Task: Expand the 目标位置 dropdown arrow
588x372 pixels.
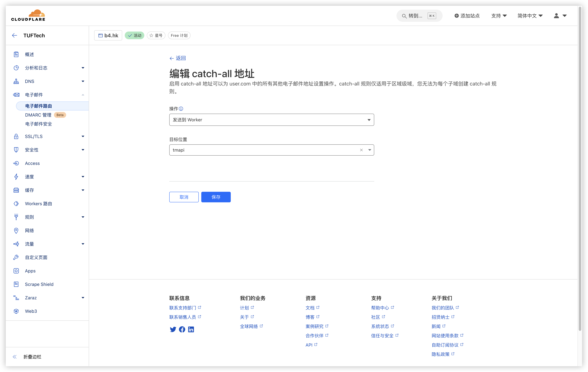Action: [x=369, y=150]
